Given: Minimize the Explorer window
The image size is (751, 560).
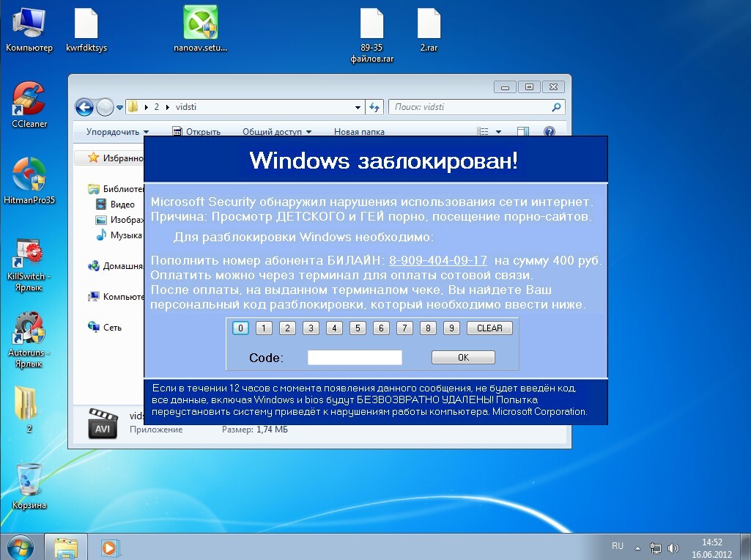Looking at the screenshot, I should click(x=505, y=87).
